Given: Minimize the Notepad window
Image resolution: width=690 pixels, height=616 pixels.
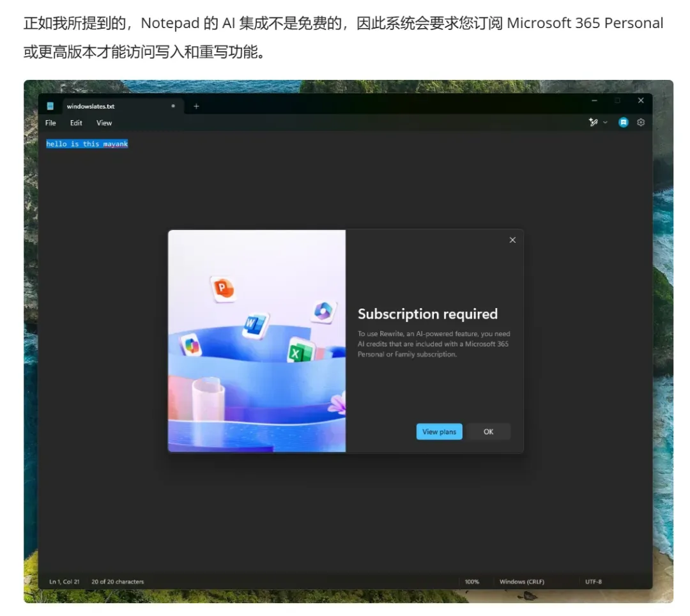Looking at the screenshot, I should coord(595,100).
